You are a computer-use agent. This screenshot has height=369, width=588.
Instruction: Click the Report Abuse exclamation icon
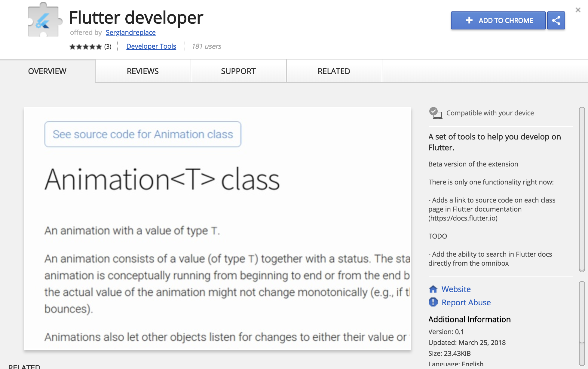pyautogui.click(x=433, y=302)
